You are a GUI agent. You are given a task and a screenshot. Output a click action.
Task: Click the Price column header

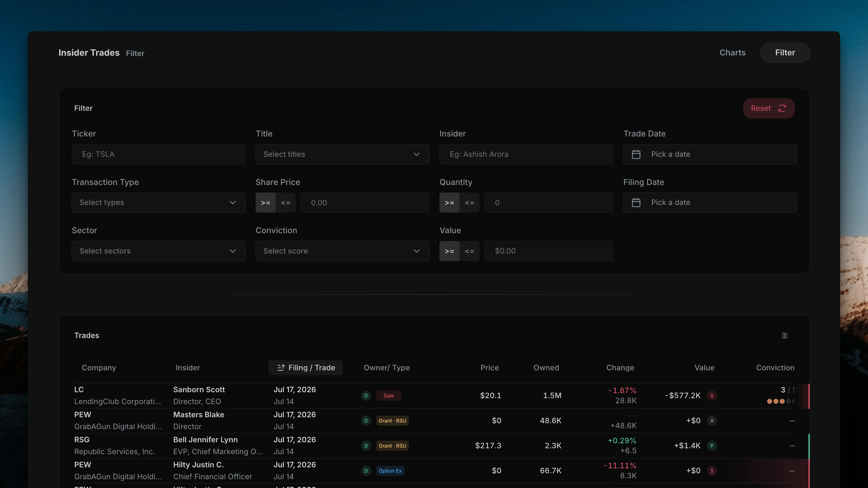pyautogui.click(x=490, y=368)
